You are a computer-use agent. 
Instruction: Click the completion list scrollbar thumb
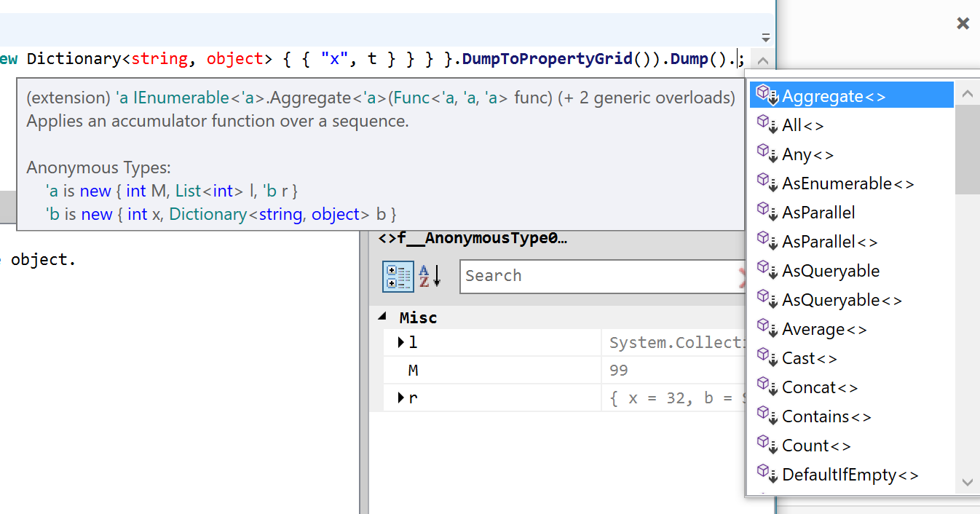point(967,149)
